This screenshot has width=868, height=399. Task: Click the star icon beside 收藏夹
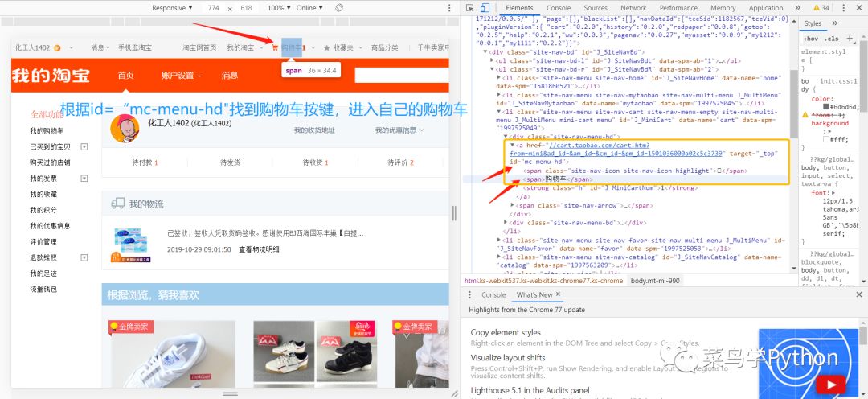(326, 47)
